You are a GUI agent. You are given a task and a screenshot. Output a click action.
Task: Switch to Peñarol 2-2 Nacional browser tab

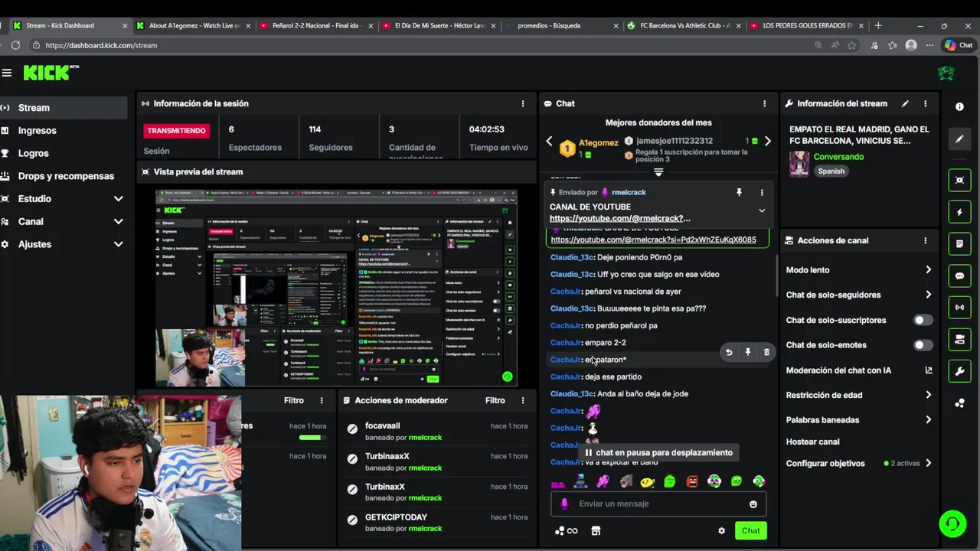tap(315, 25)
